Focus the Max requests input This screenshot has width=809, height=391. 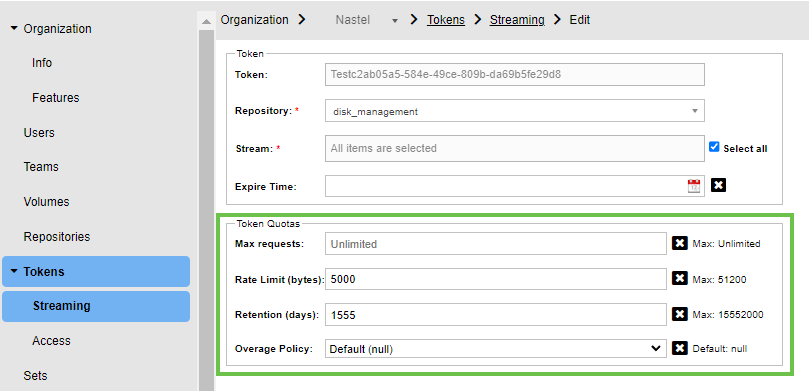[x=496, y=243]
